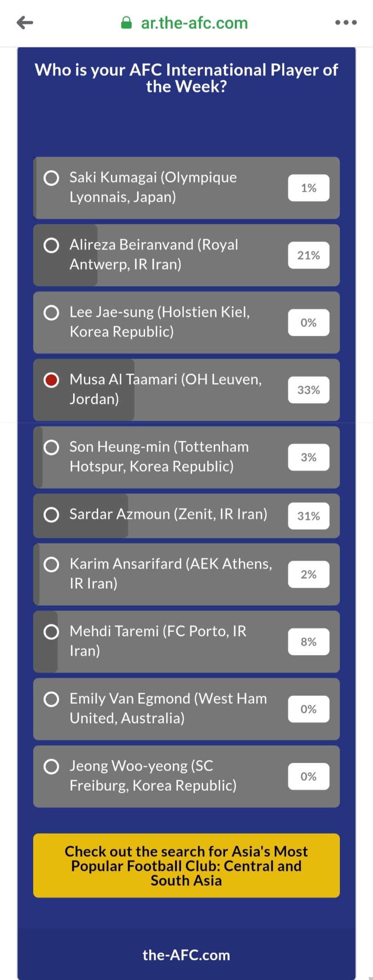Choose Emily Van Egmond radio button

[51, 699]
